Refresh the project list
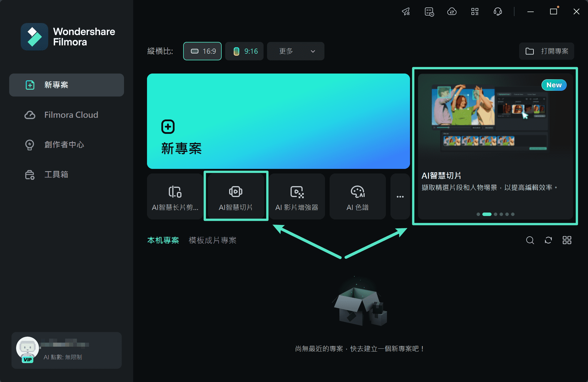 point(548,240)
